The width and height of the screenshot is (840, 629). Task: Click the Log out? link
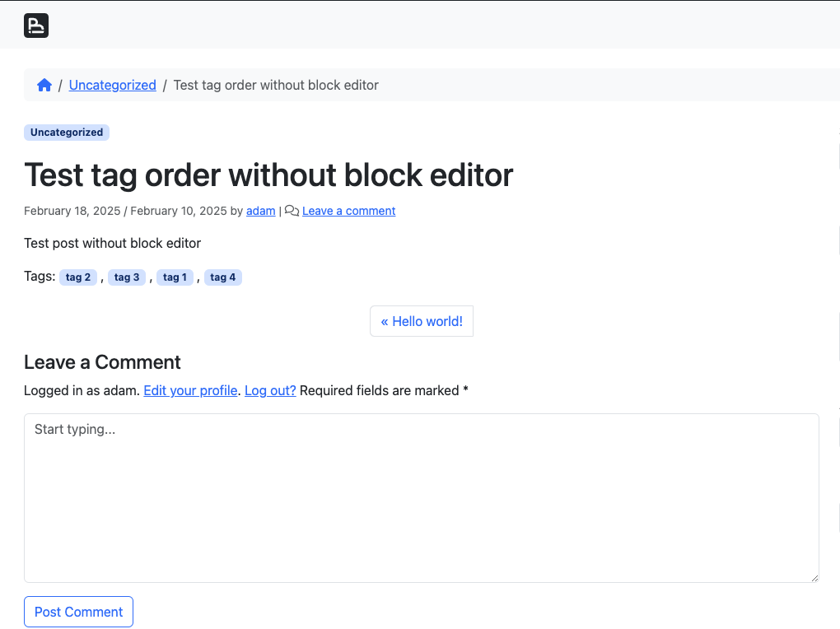click(270, 390)
